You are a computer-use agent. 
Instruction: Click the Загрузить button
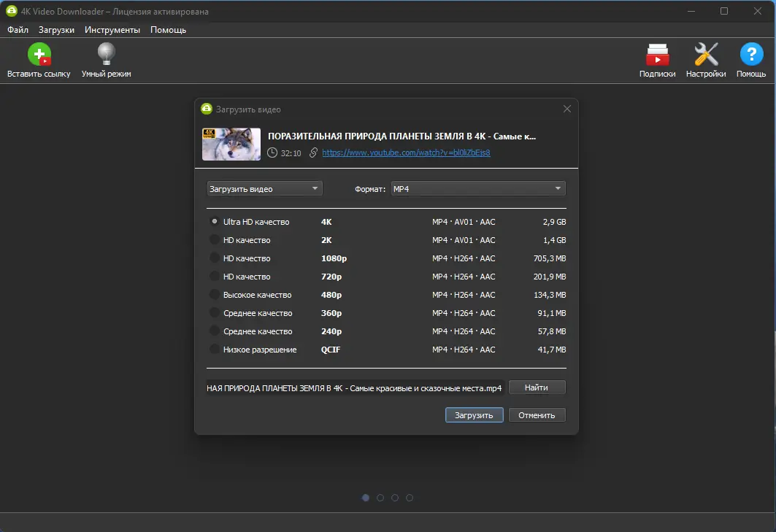click(474, 415)
